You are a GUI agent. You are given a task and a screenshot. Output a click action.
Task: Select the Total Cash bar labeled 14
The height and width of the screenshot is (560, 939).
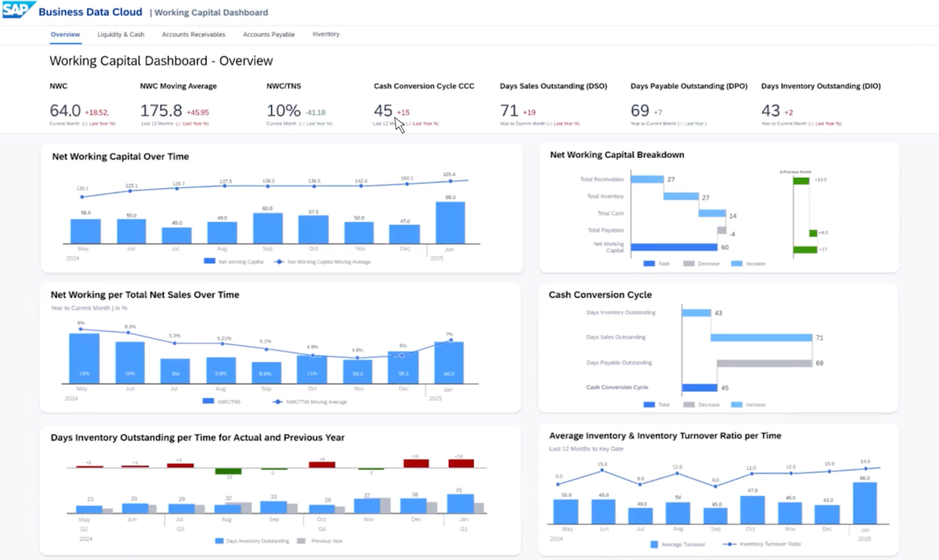tap(712, 213)
